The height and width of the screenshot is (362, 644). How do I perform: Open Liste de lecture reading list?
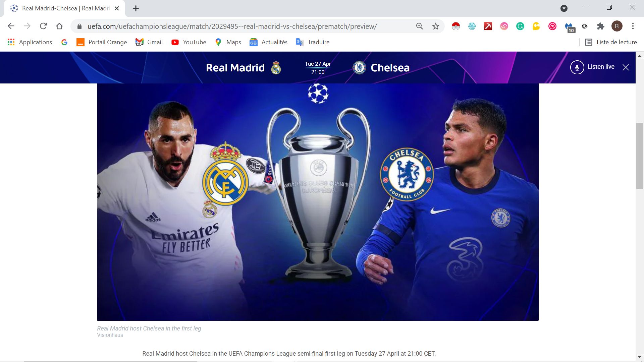click(611, 42)
